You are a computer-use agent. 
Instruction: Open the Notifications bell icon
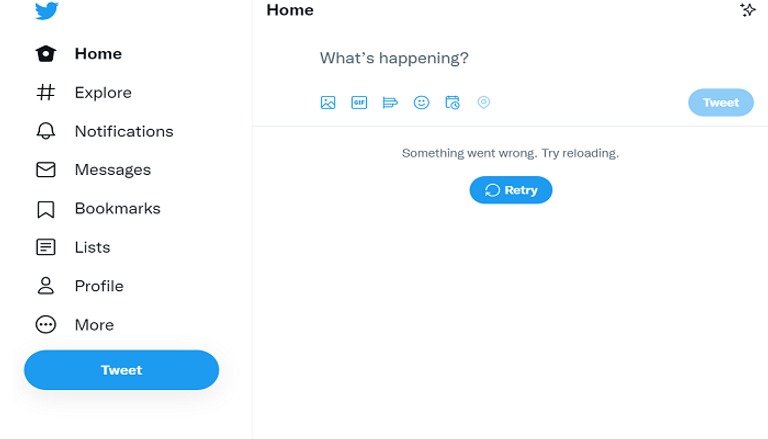46,131
